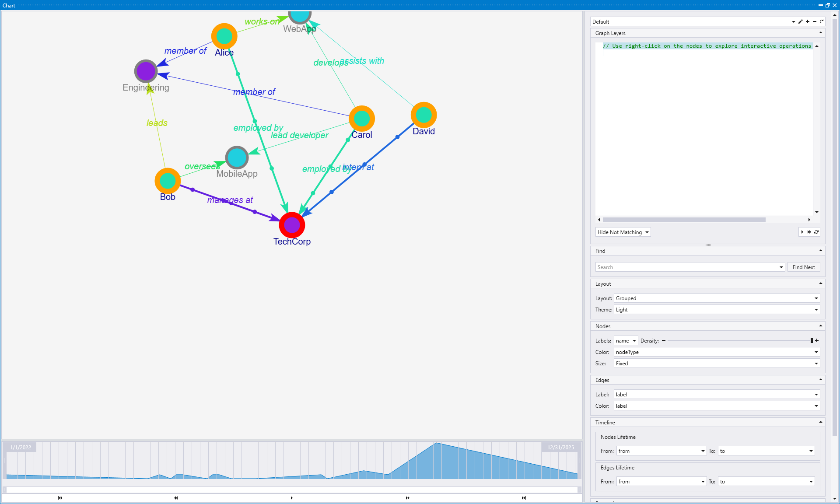The height and width of the screenshot is (504, 840).
Task: Open the nodes Color dropdown set to nodeType
Action: tap(716, 352)
